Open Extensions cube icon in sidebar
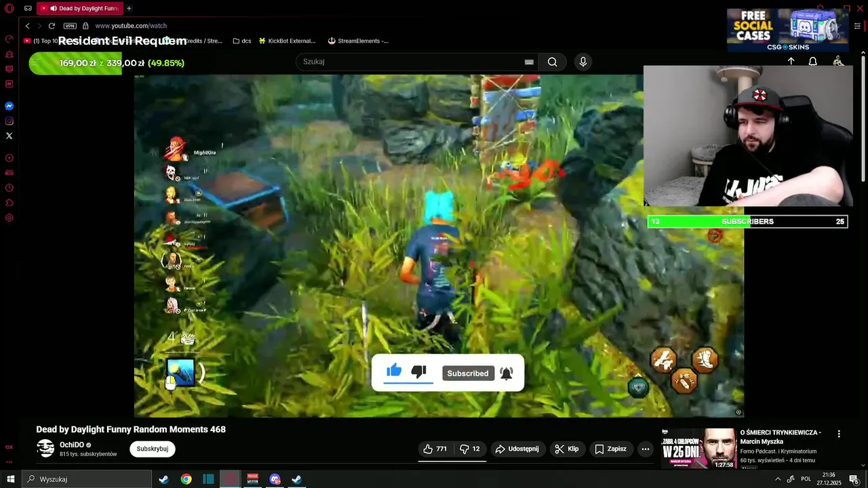 (9, 203)
